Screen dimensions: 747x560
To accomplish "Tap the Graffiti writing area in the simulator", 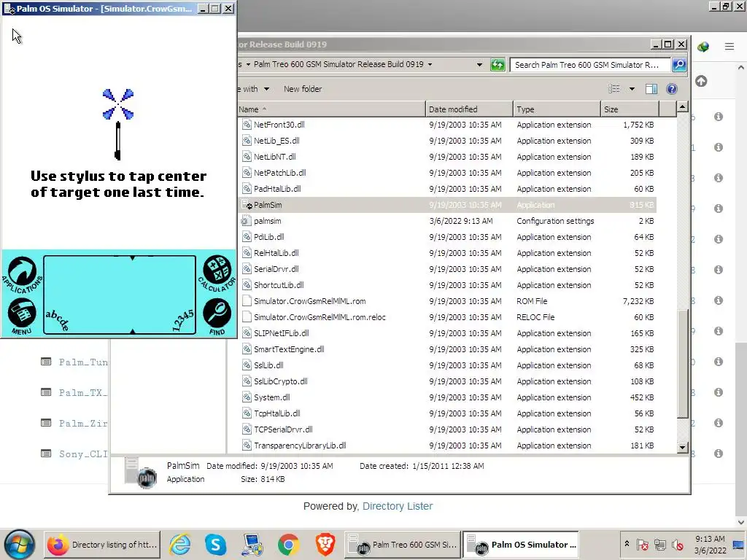I will [120, 295].
